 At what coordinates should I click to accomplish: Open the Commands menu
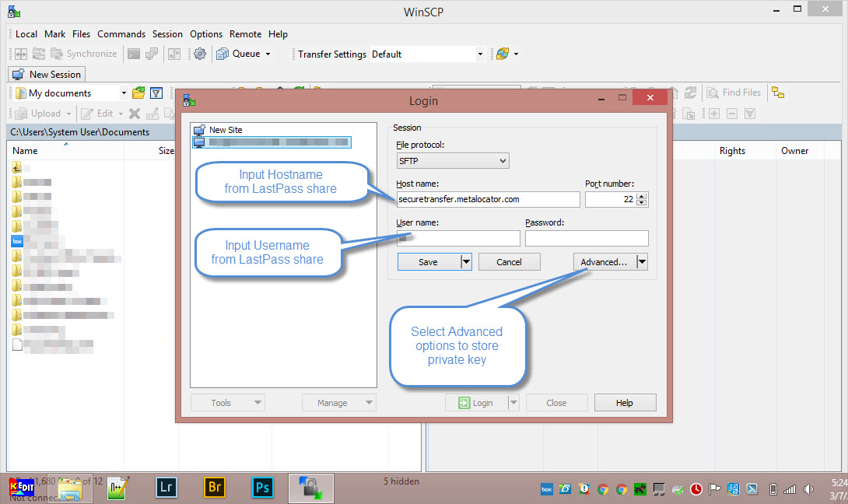click(x=121, y=34)
